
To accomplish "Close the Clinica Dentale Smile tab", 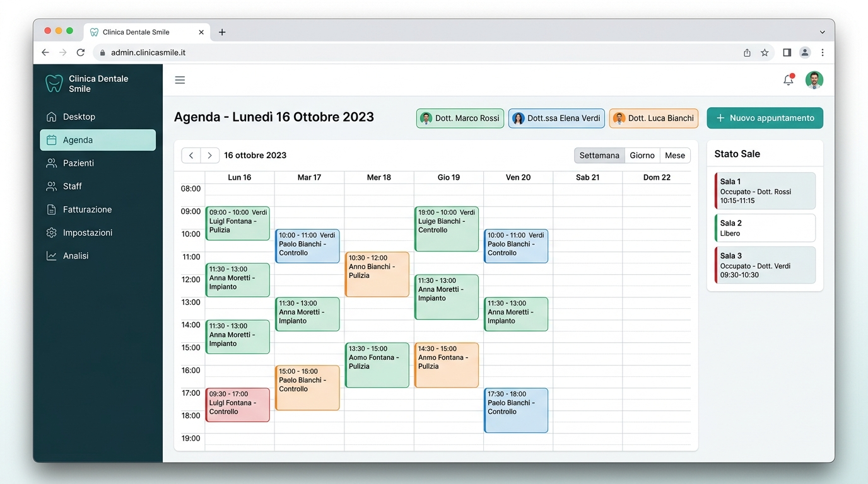I will 201,32.
